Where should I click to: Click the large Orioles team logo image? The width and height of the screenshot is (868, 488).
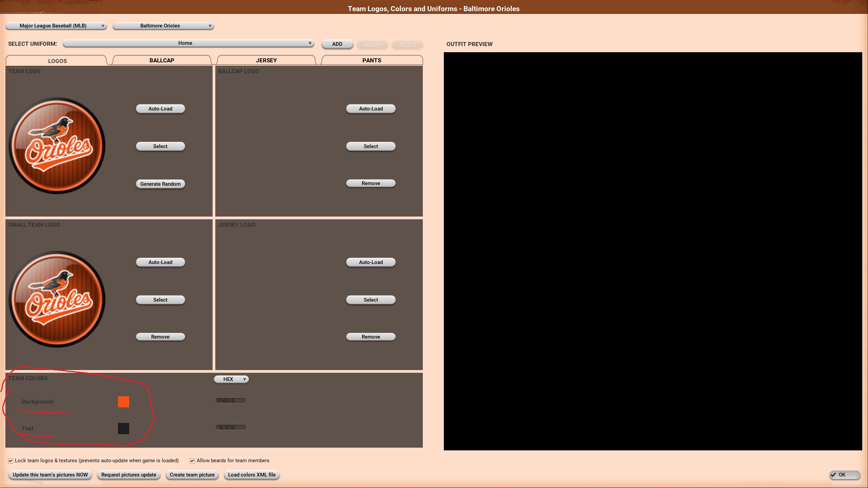click(57, 146)
